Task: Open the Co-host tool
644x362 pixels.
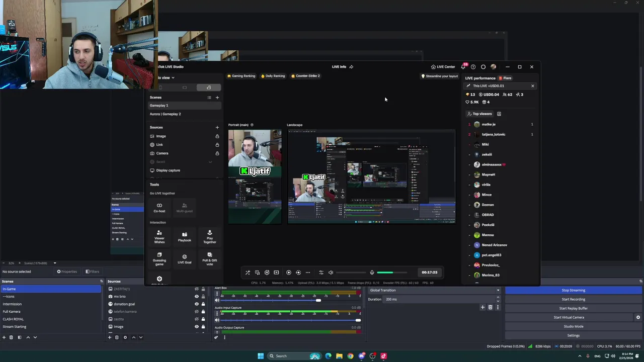Action: [x=159, y=208]
